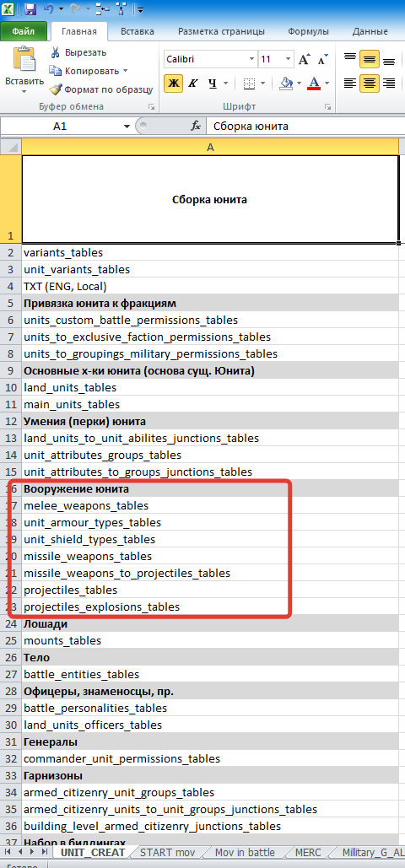Click the Вставить paste clipboard icon
The image size is (405, 868).
click(24, 60)
